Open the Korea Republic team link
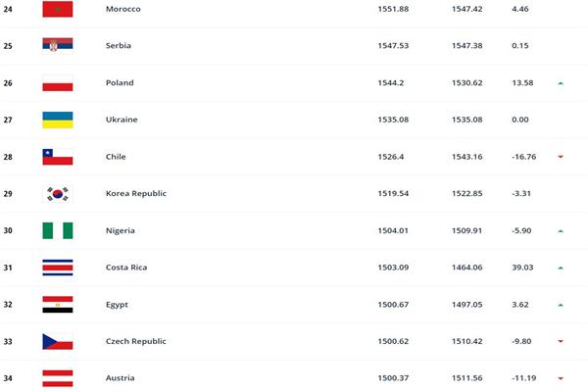The height and width of the screenshot is (392, 588). (x=136, y=194)
